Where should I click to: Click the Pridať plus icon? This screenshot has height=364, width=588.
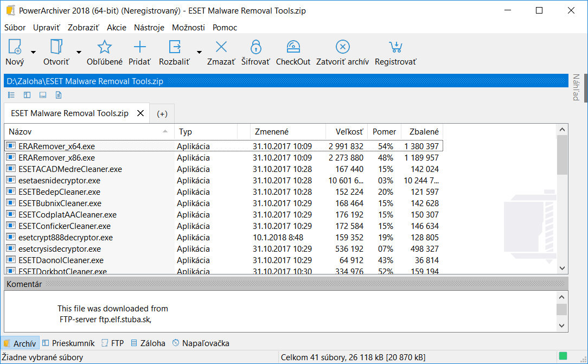point(139,47)
